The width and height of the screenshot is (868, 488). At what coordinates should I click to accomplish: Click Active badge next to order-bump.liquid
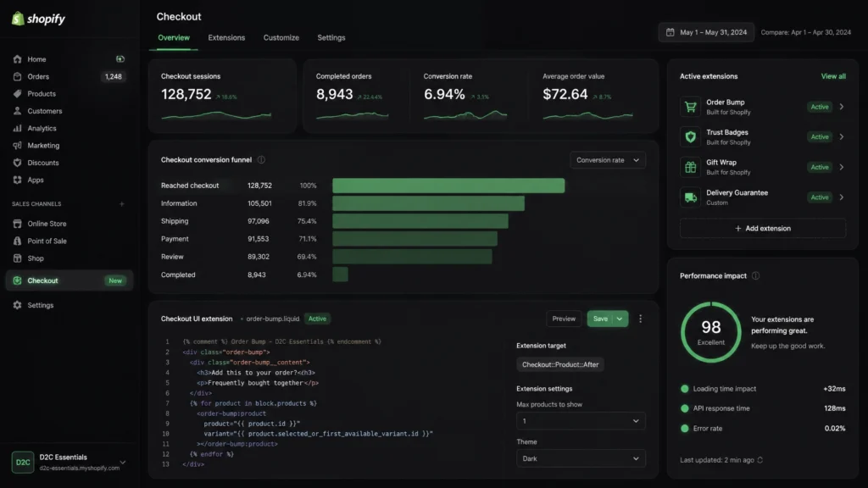coord(317,319)
